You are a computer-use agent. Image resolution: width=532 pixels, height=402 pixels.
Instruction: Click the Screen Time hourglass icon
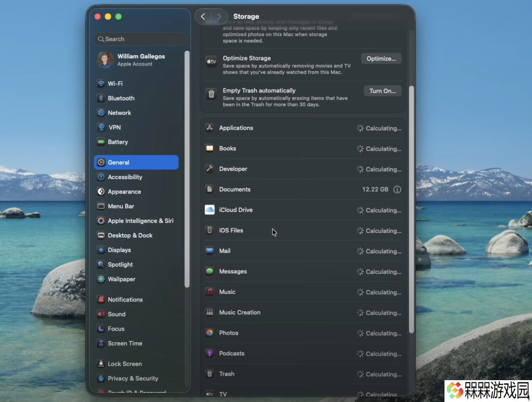click(x=101, y=343)
